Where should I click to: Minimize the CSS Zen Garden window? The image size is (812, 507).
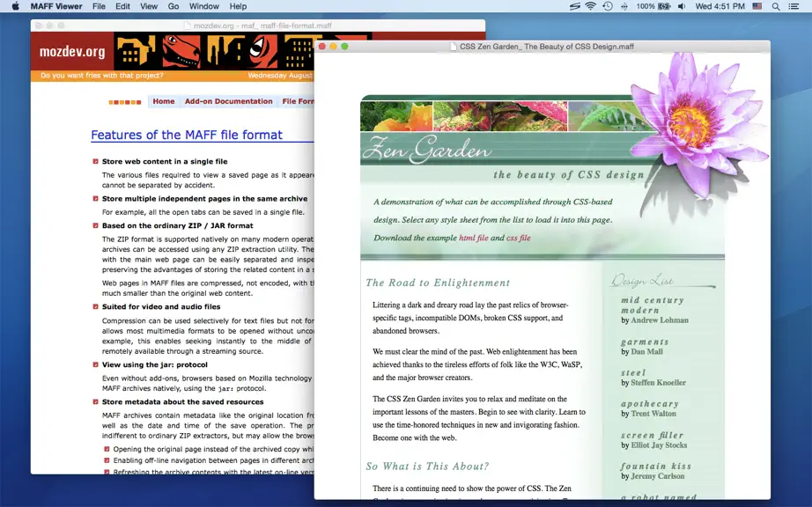click(334, 47)
